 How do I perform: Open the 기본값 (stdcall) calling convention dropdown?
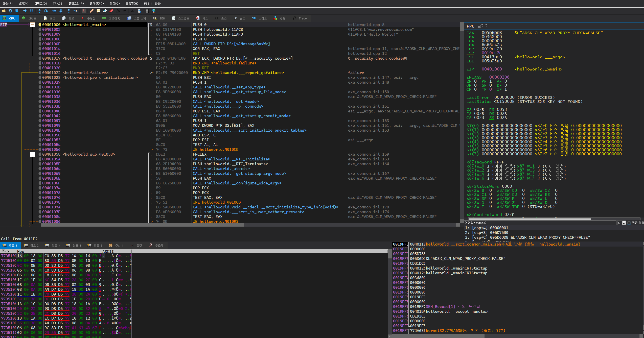540,223
